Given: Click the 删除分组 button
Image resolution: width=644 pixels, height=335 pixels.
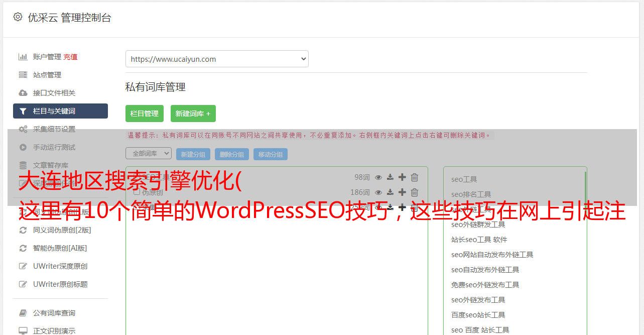Looking at the screenshot, I should tap(232, 154).
